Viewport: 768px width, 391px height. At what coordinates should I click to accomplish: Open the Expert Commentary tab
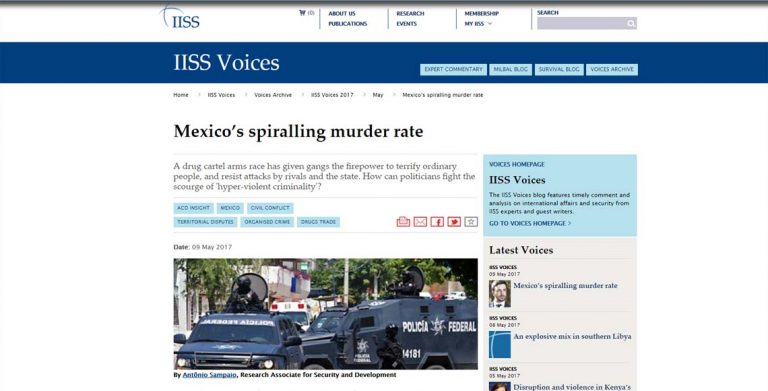(453, 70)
